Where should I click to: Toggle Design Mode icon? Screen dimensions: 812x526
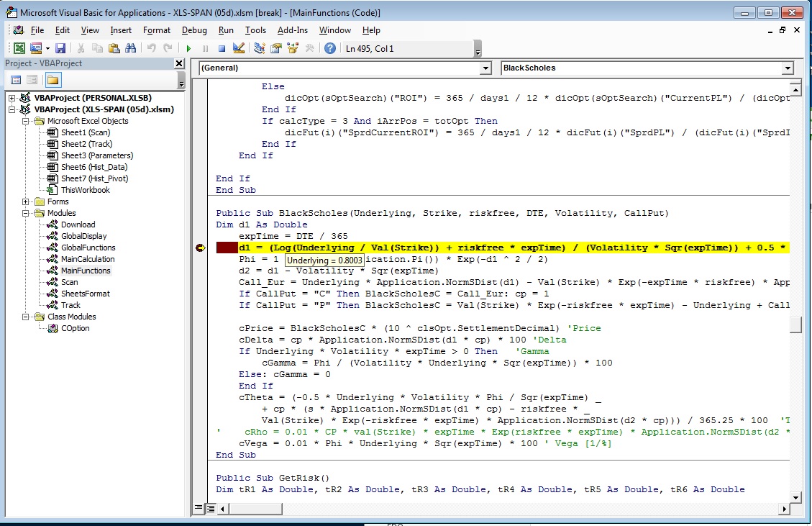click(239, 48)
